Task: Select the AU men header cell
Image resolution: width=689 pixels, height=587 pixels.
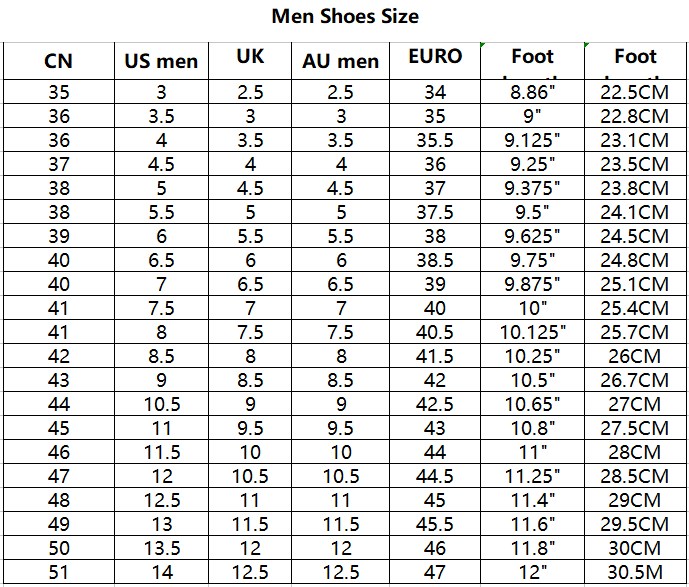Action: 341,61
